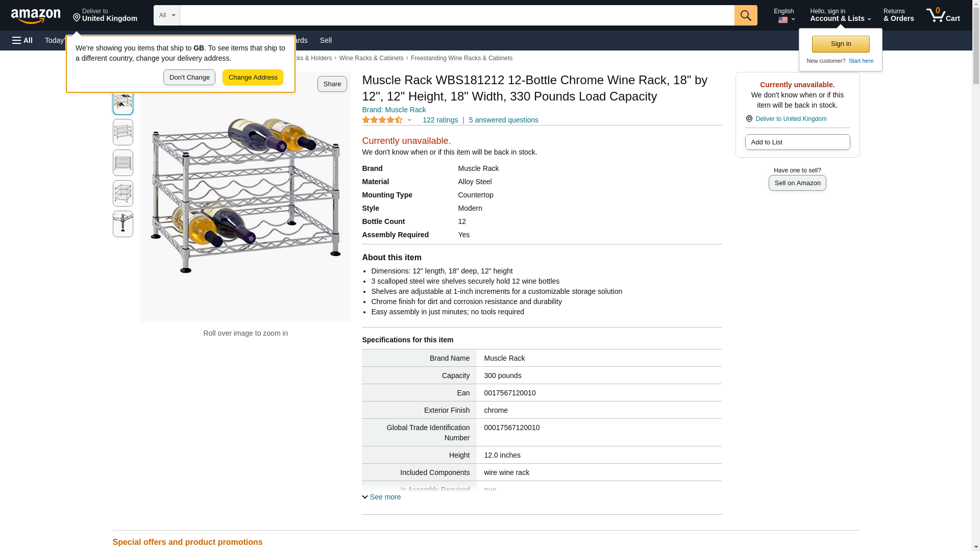Image resolution: width=980 pixels, height=551 pixels.
Task: Expand Account & Lists menu
Action: click(x=840, y=15)
